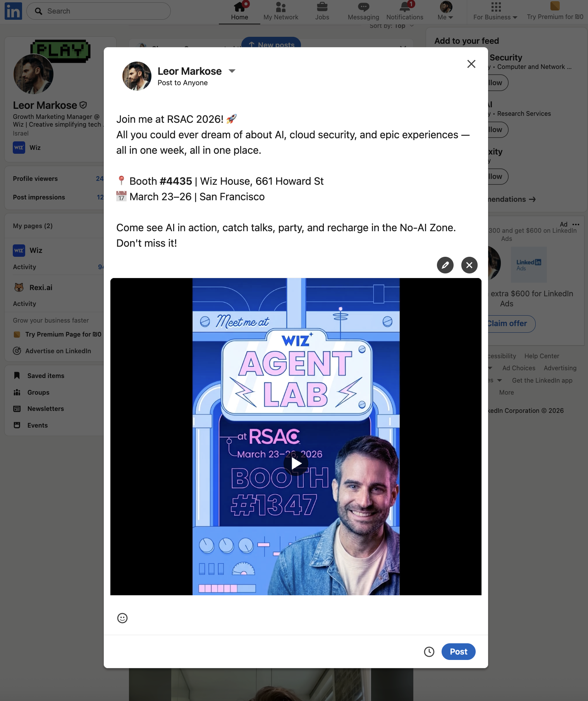Screen dimensions: 588x701
Task: Expand the post audience dropdown next to Leor Markose
Action: (x=232, y=71)
